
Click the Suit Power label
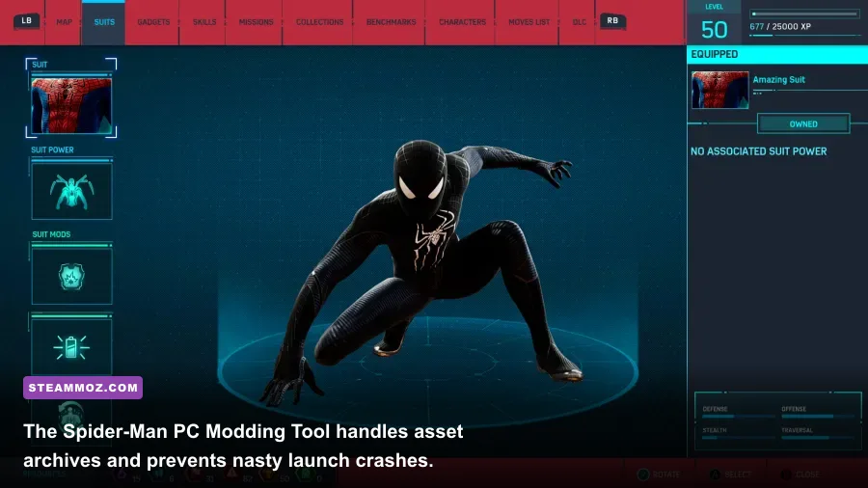(x=52, y=149)
